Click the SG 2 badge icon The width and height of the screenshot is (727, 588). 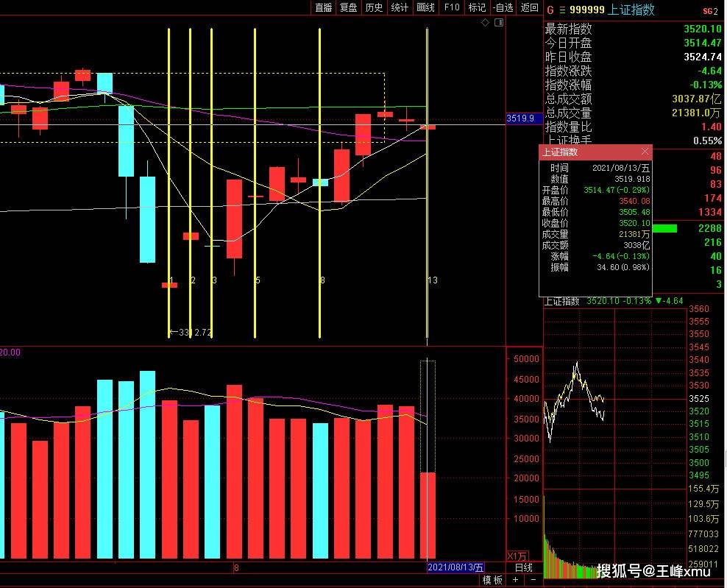(x=709, y=10)
